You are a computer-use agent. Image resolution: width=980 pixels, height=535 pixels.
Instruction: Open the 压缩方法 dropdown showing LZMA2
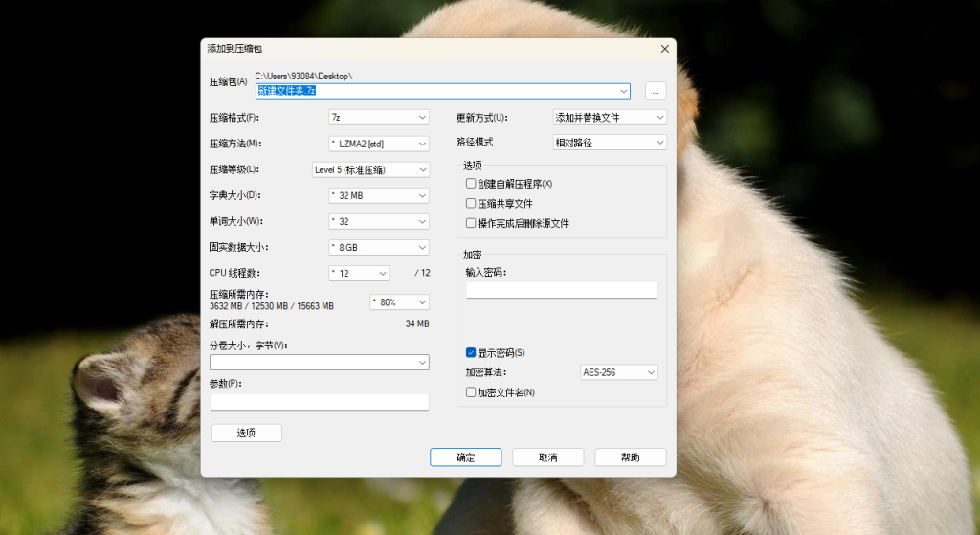click(379, 144)
